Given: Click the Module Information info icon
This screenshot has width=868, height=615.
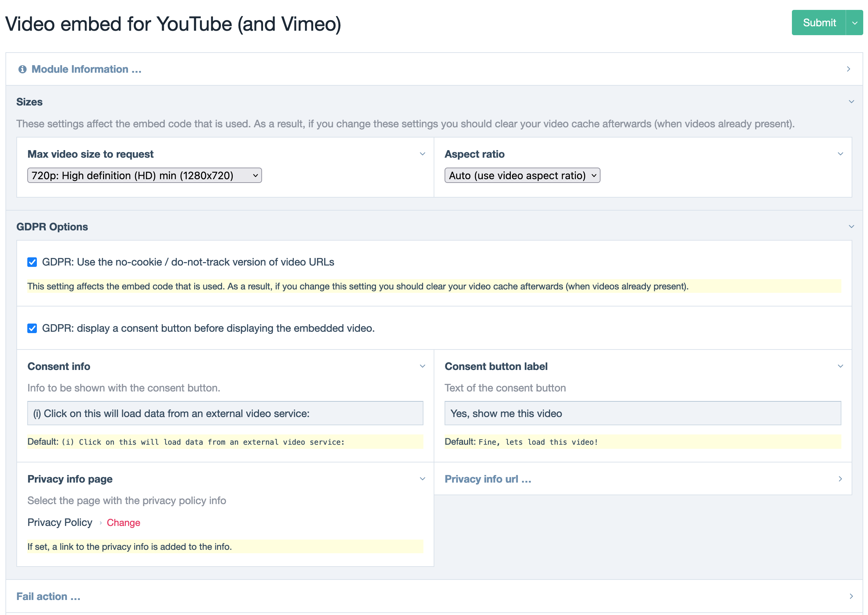Looking at the screenshot, I should pos(22,69).
